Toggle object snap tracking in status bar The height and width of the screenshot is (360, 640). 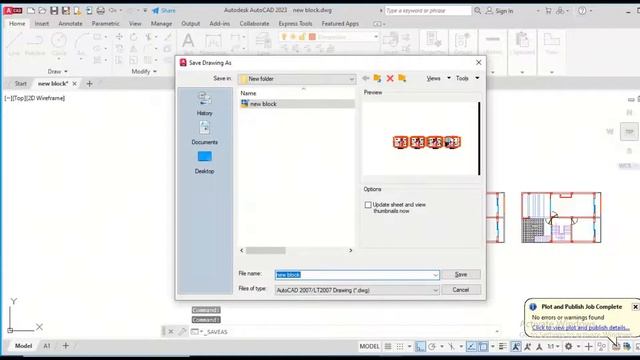[x=471, y=347]
